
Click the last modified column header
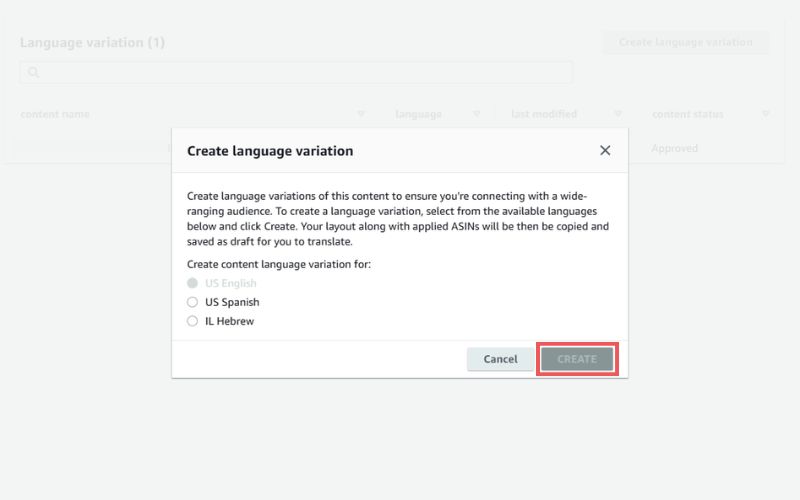(544, 114)
